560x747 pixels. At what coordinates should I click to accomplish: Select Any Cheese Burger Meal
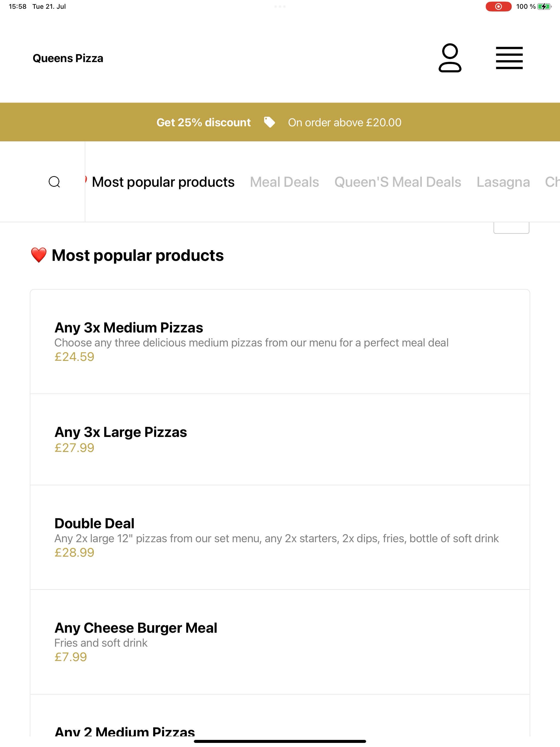pyautogui.click(x=280, y=642)
